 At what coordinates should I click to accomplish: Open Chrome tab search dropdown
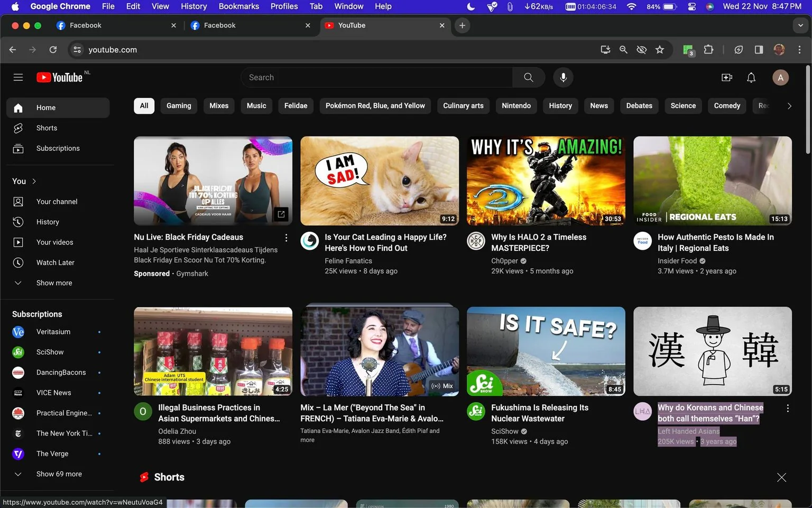click(x=800, y=25)
